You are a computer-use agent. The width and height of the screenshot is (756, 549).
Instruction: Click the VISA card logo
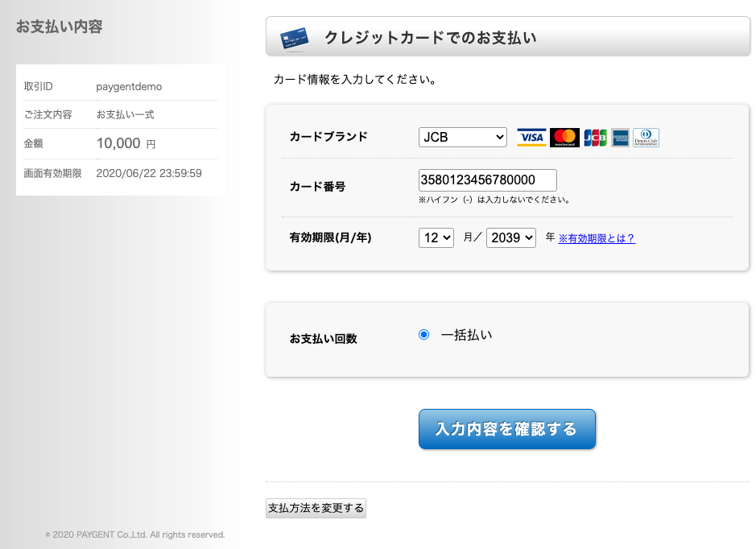[x=531, y=138]
